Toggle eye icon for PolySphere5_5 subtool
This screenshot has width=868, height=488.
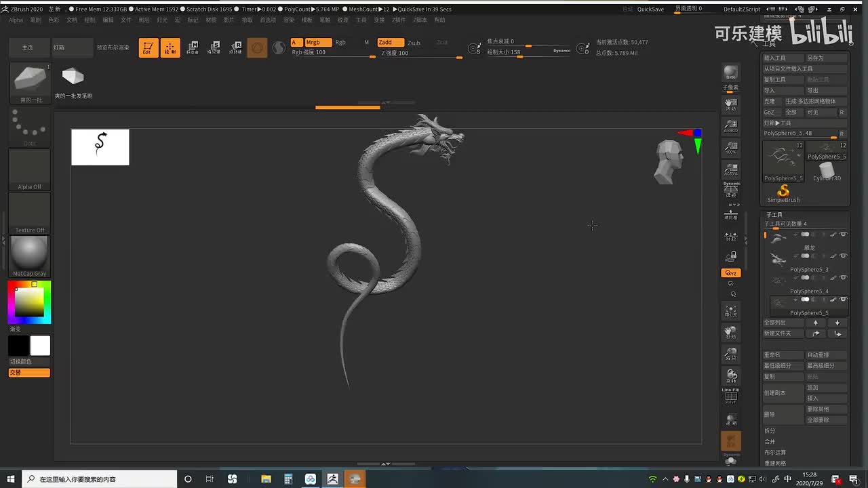tap(844, 300)
